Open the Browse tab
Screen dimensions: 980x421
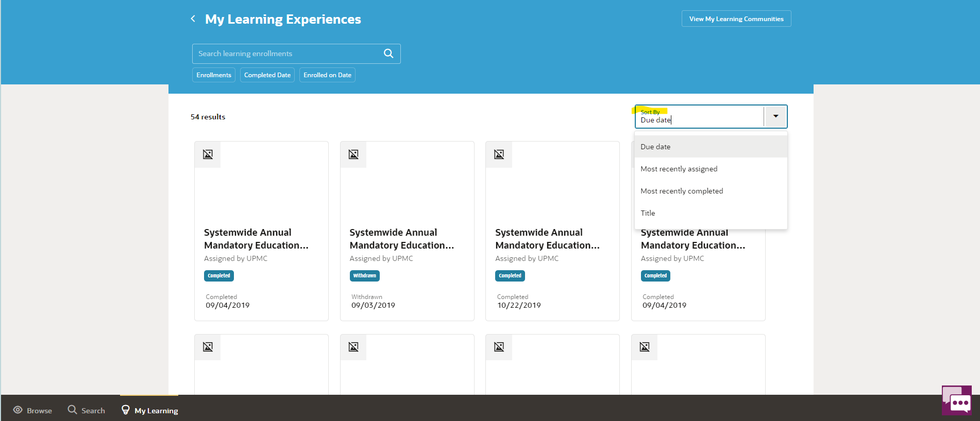tap(32, 410)
